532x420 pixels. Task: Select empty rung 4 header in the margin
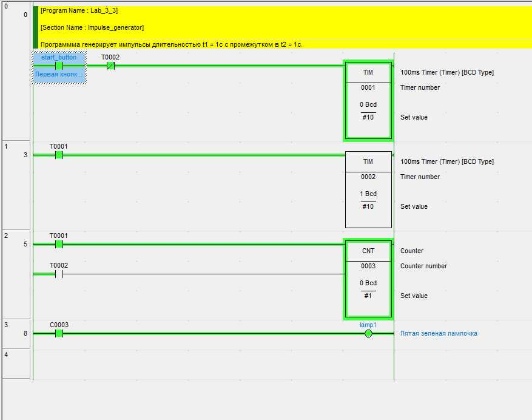(16, 364)
